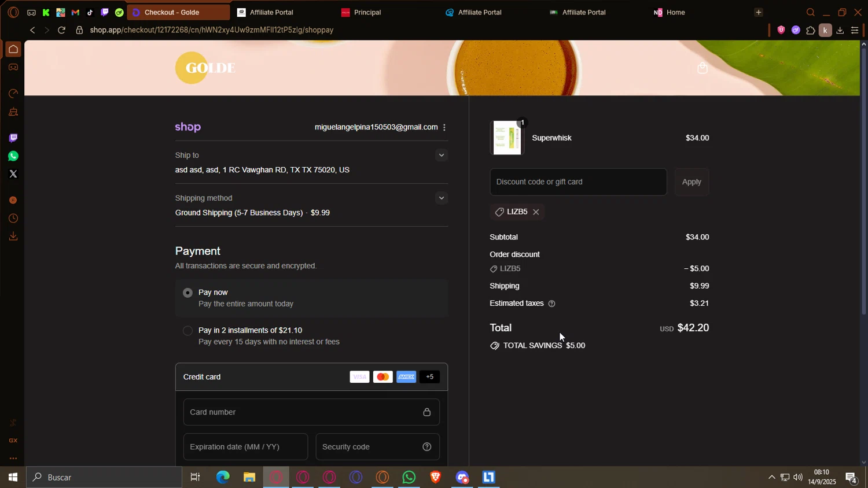The width and height of the screenshot is (868, 488).
Task: Click the Amex card logo
Action: (x=406, y=377)
